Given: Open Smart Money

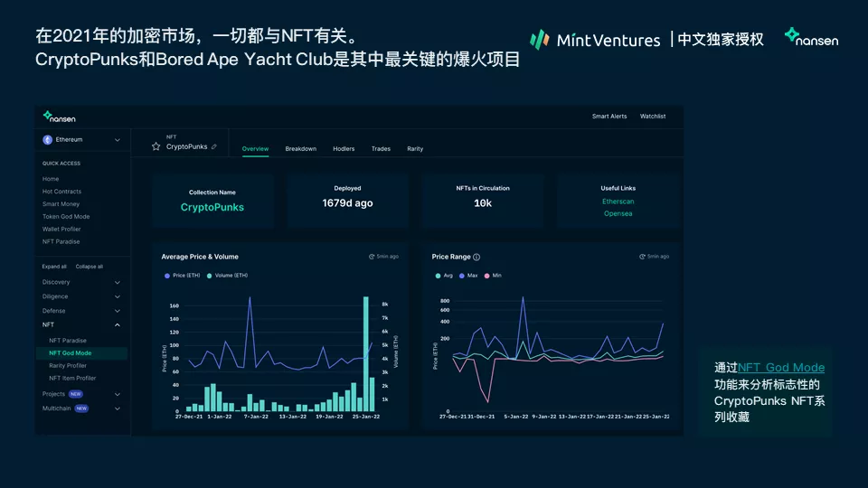Looking at the screenshot, I should 61,204.
